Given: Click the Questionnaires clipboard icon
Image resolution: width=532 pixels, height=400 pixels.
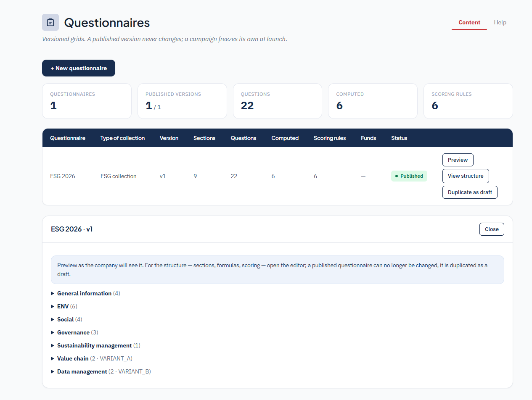Looking at the screenshot, I should [50, 22].
